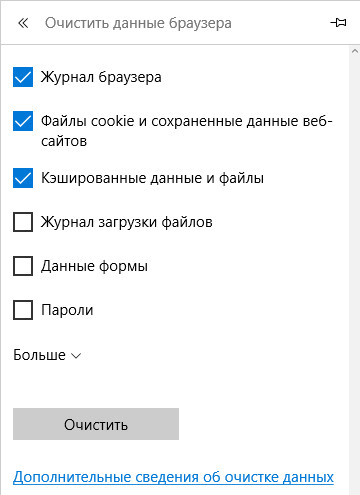
Task: Click the scrollbar up arrow
Action: click(x=355, y=51)
